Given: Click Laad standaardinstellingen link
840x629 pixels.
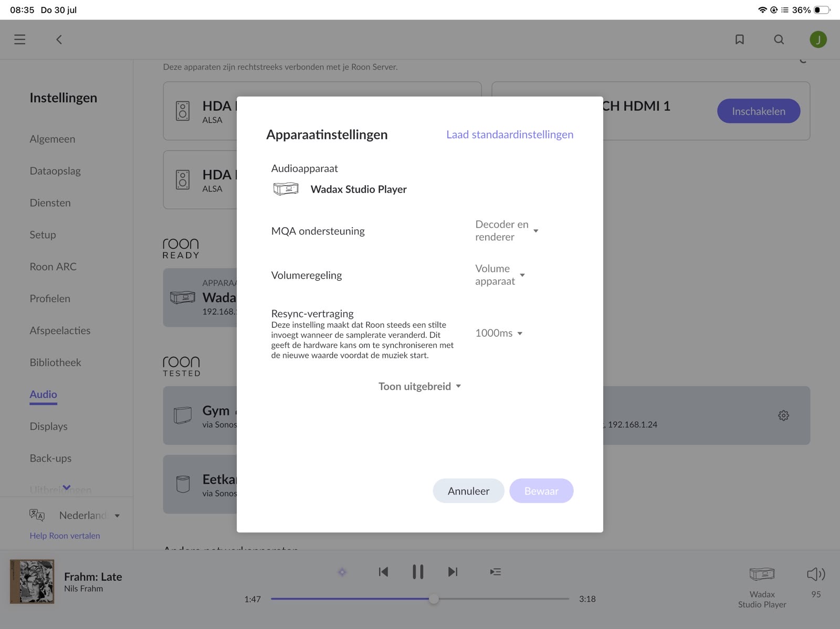Looking at the screenshot, I should [x=510, y=134].
